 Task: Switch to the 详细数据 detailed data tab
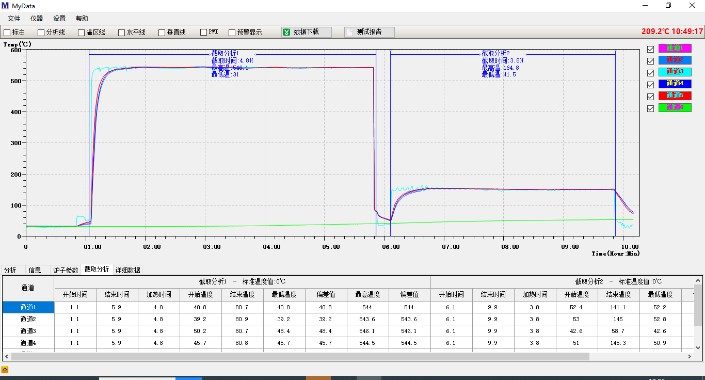click(128, 270)
